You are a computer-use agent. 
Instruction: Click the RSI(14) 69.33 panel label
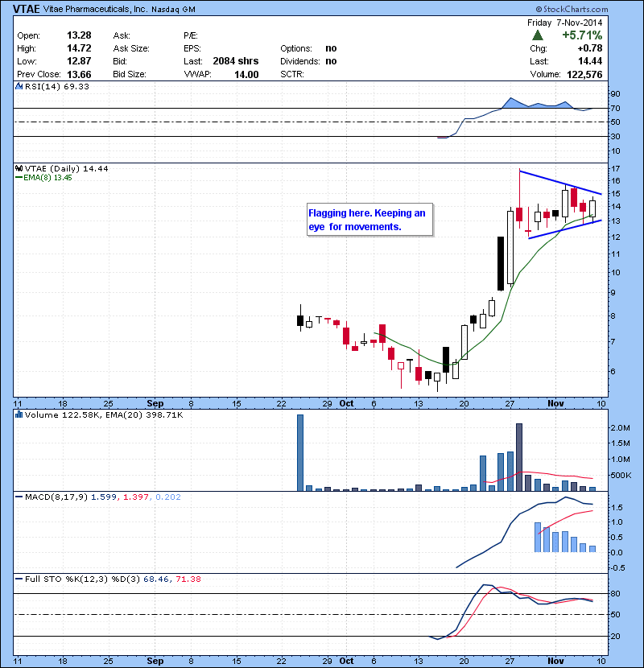(57, 86)
